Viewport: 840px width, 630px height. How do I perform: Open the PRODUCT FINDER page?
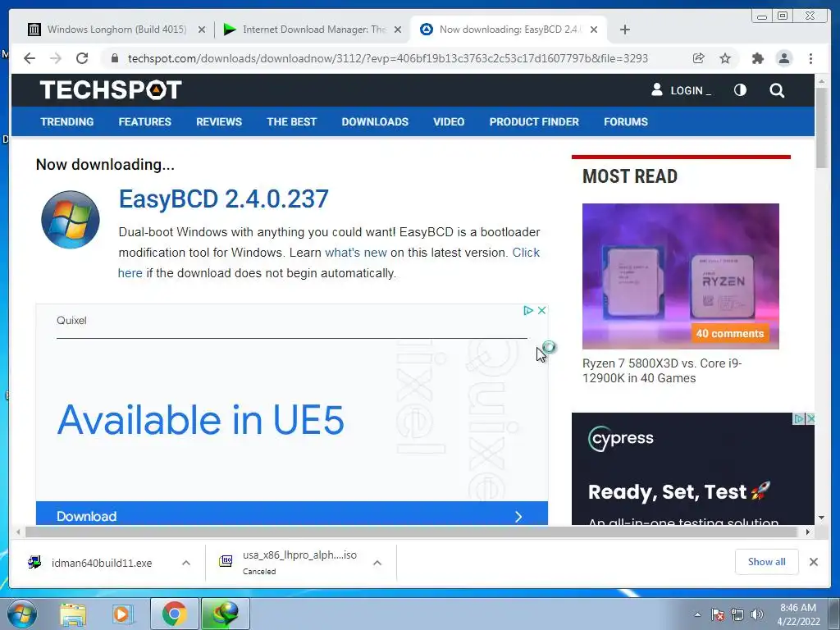click(x=534, y=121)
